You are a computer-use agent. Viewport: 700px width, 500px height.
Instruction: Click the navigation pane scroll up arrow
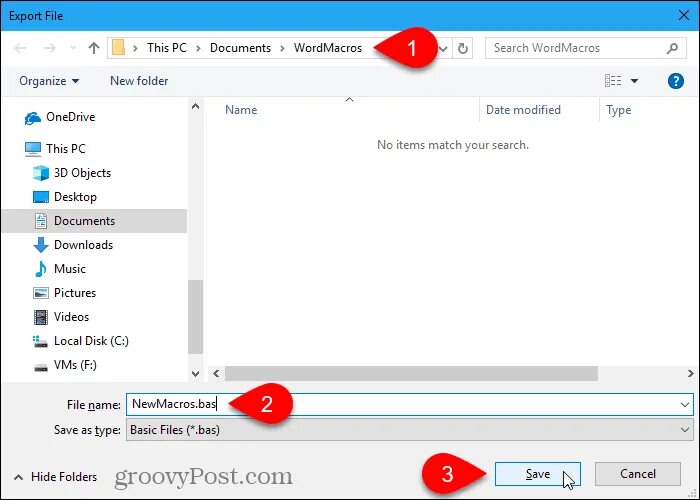coord(195,106)
